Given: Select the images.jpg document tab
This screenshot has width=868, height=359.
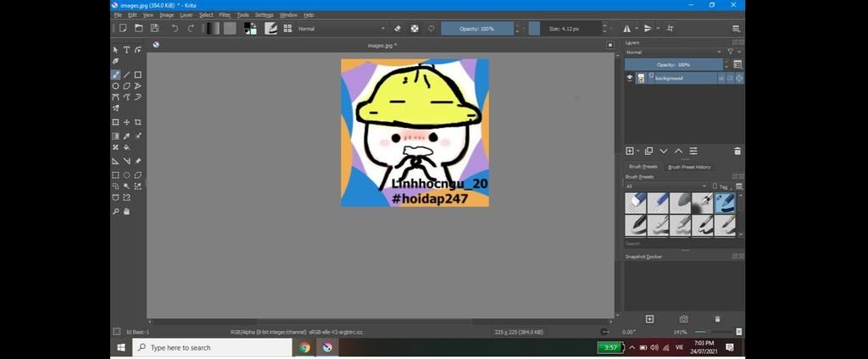Looking at the screenshot, I should (382, 46).
